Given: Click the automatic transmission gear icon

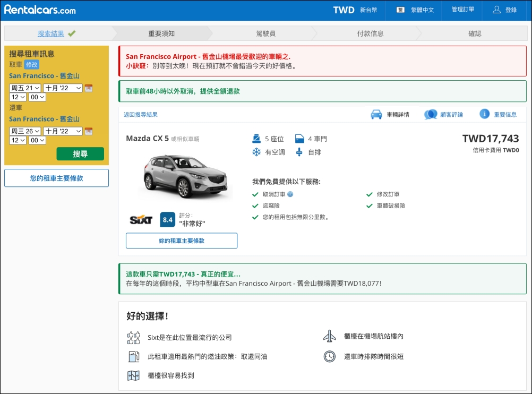Looking at the screenshot, I should 299,152.
